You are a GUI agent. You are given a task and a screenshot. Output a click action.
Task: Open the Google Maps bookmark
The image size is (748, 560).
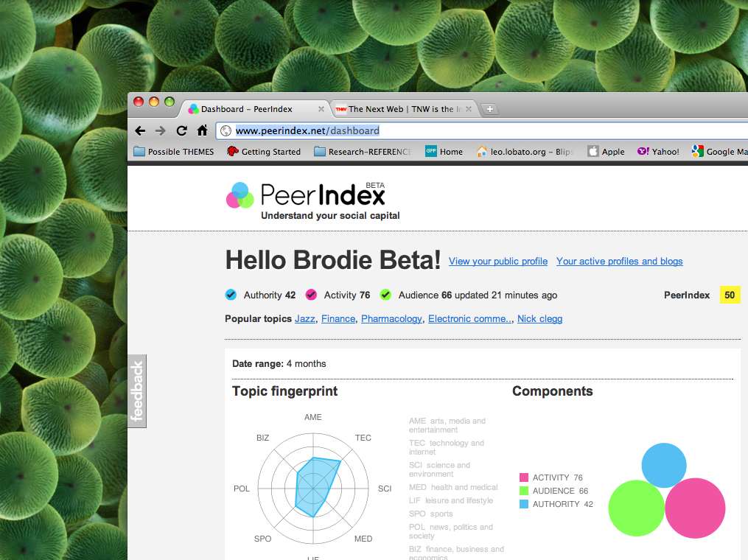pos(719,152)
